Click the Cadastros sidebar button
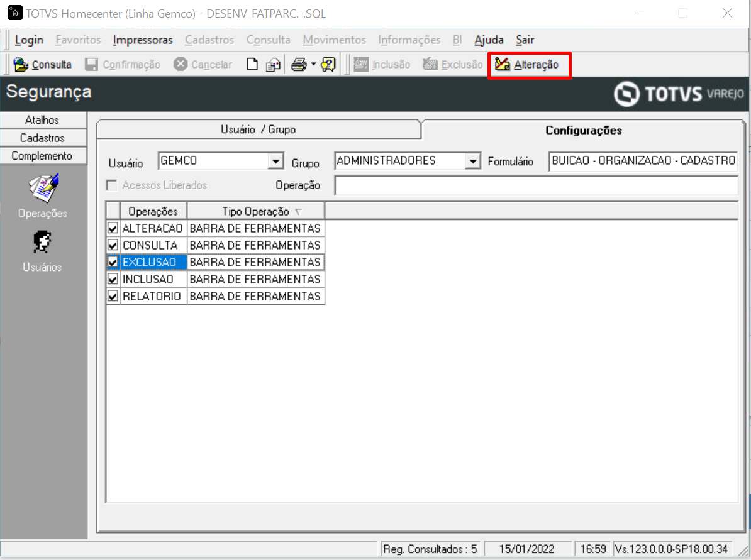751x560 pixels. (43, 138)
